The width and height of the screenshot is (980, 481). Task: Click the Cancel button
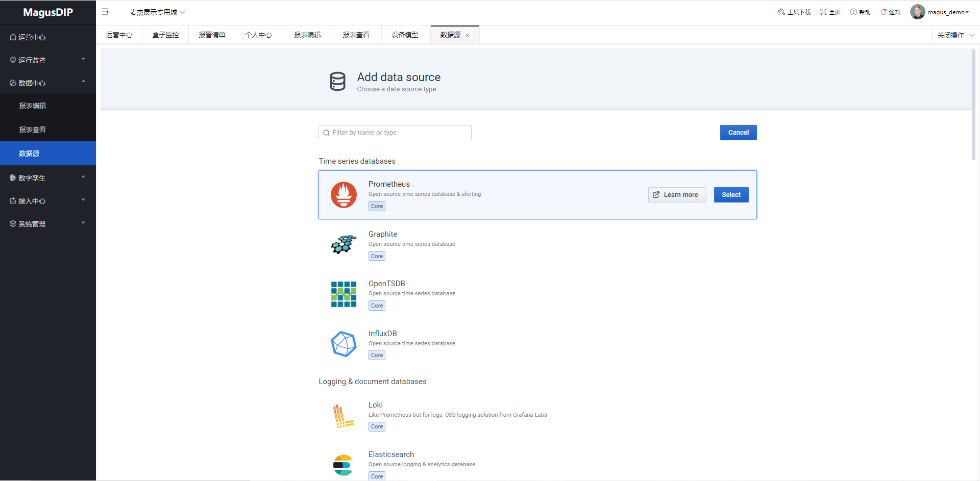(738, 133)
